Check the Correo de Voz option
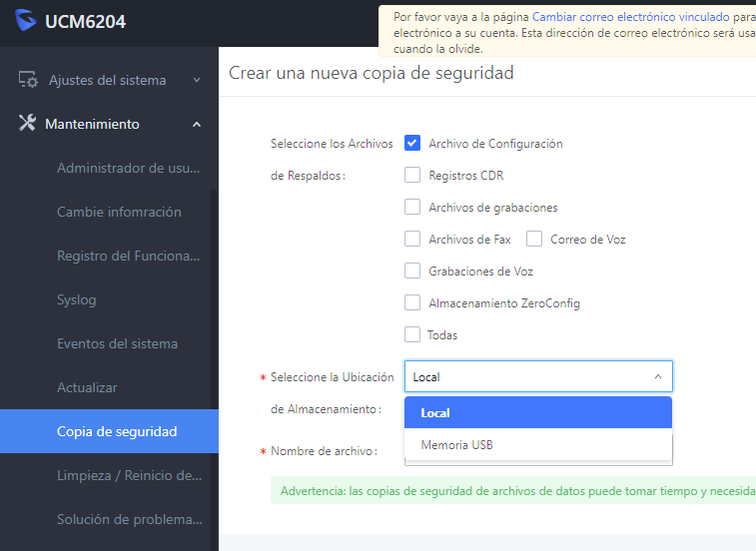 pos(534,239)
